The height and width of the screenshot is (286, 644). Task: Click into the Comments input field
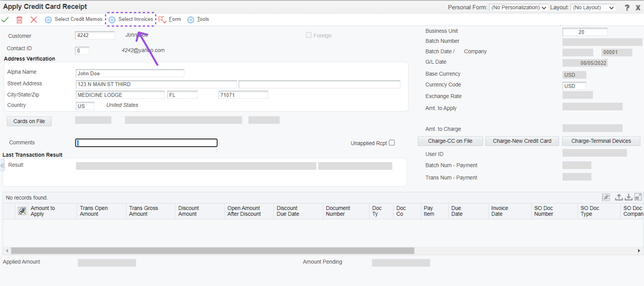(x=146, y=143)
